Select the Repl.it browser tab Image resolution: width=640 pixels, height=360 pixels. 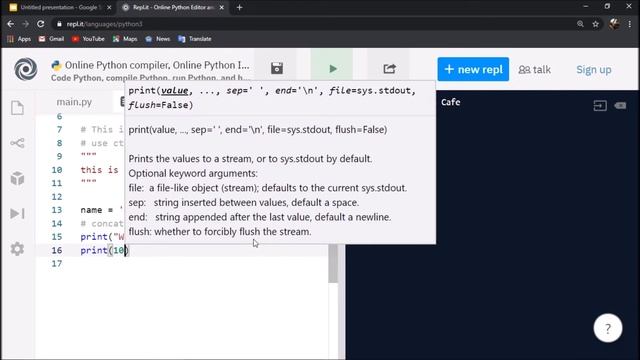173,7
